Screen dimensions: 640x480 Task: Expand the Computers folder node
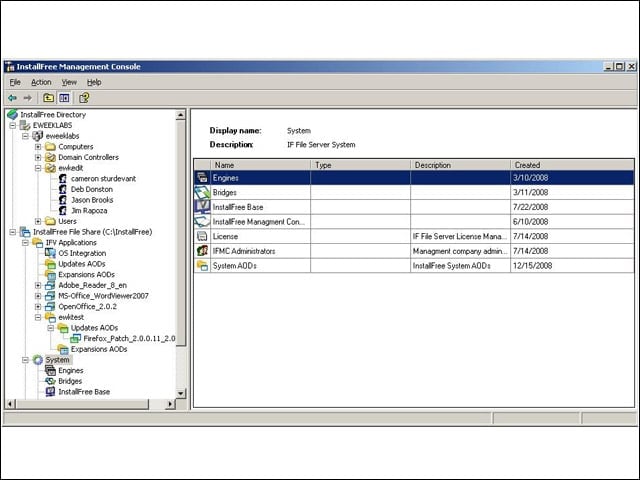(38, 147)
